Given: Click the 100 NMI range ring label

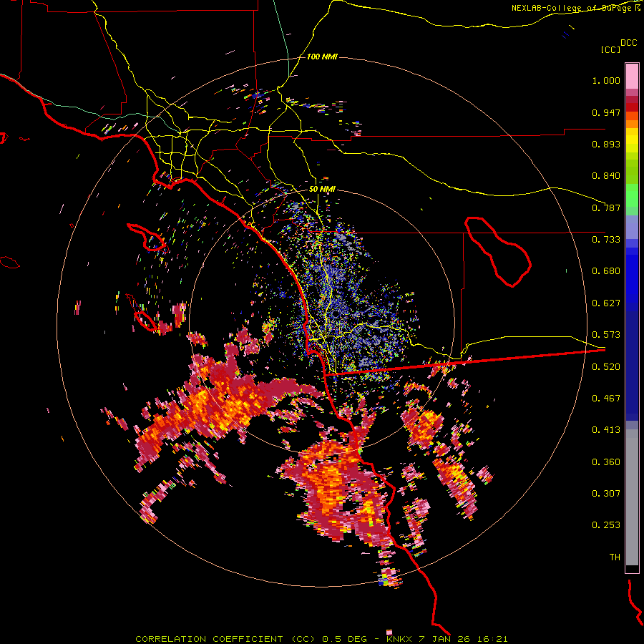Looking at the screenshot, I should click(x=322, y=57).
